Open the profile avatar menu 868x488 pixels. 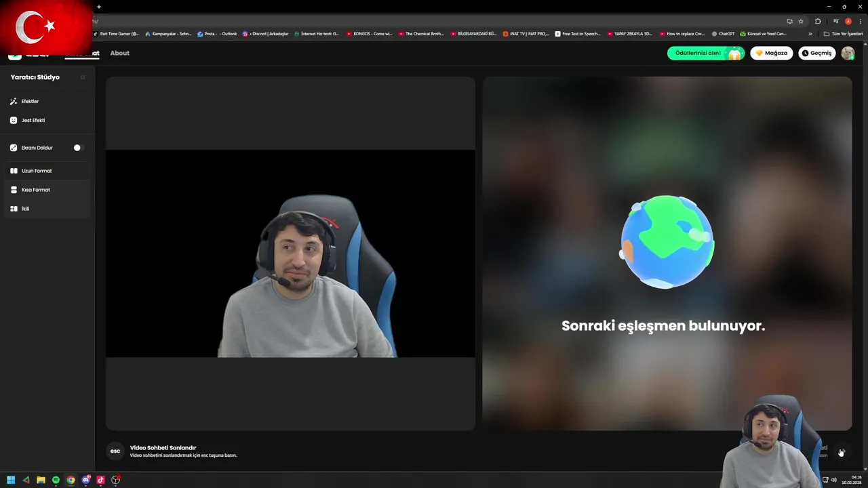[x=848, y=53]
